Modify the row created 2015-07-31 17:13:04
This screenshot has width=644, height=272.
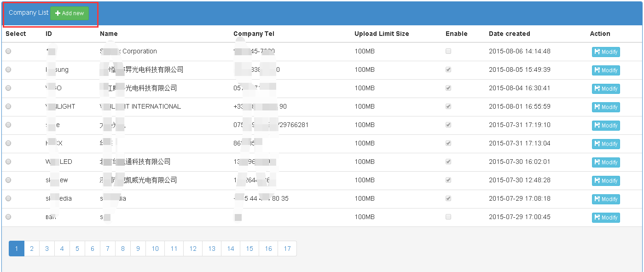[606, 144]
